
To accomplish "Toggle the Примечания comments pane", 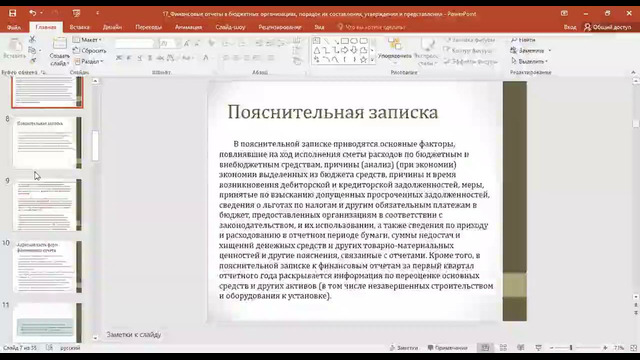I will [447, 348].
